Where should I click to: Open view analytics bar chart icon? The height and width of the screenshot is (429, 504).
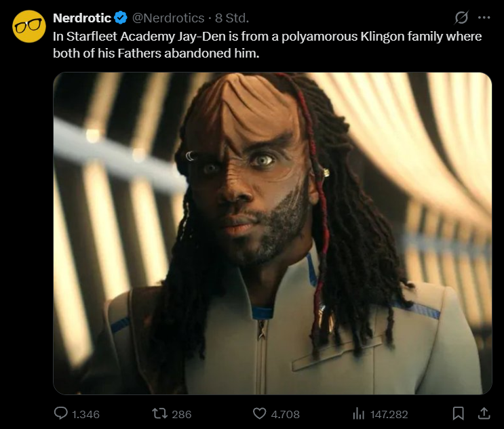[359, 413]
